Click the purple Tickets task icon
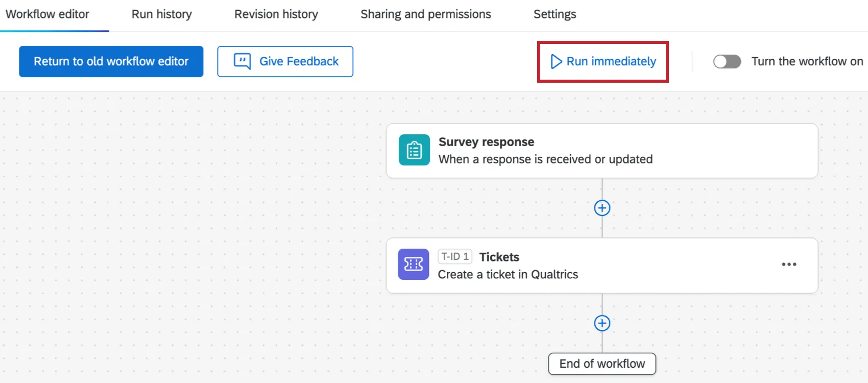The image size is (868, 383). point(414,264)
